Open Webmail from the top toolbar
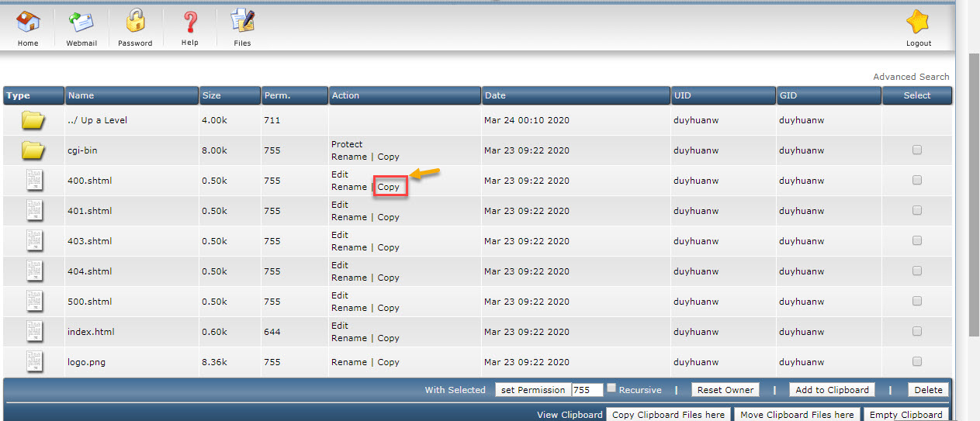The width and height of the screenshot is (980, 421). 81,22
